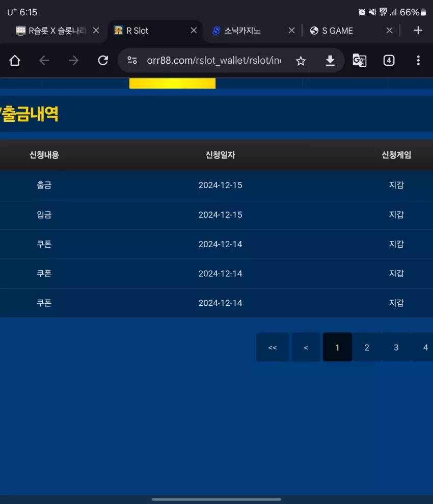Viewport: 433px width, 504px height.
Task: Go forward with the right arrow
Action: click(x=73, y=61)
